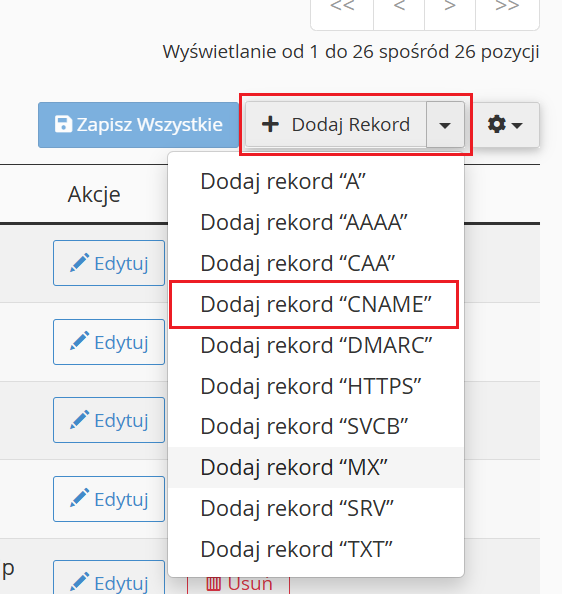Toggle the Dodaj Rekord dropdown arrow
The height and width of the screenshot is (594, 562).
tap(445, 125)
